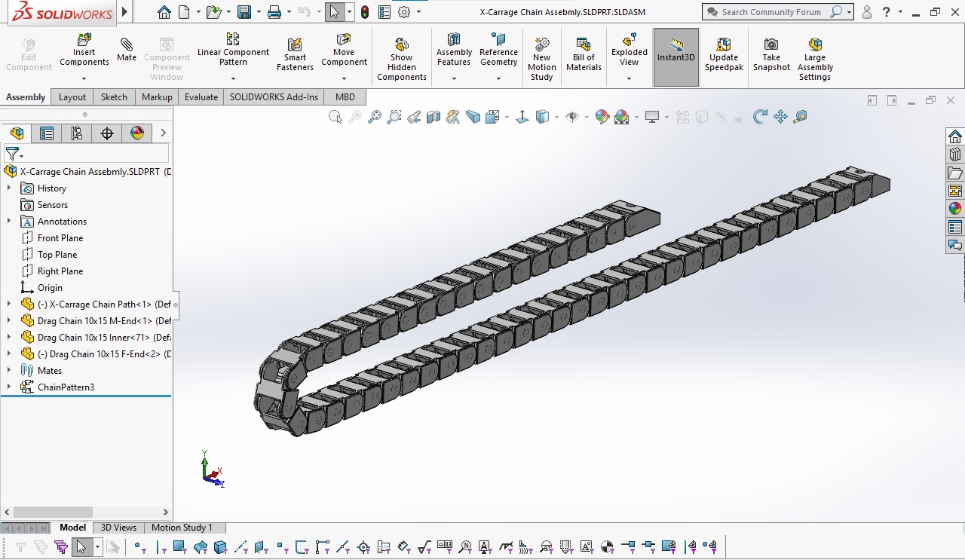Screen dimensions: 965x560
Task: Open the Assembly Features dropdown arrow
Action: coord(454,78)
